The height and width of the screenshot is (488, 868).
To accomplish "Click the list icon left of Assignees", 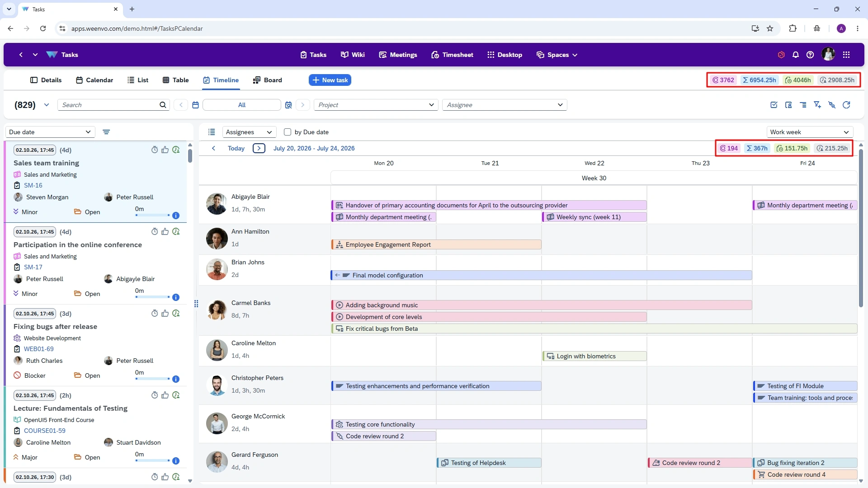I will (x=212, y=132).
